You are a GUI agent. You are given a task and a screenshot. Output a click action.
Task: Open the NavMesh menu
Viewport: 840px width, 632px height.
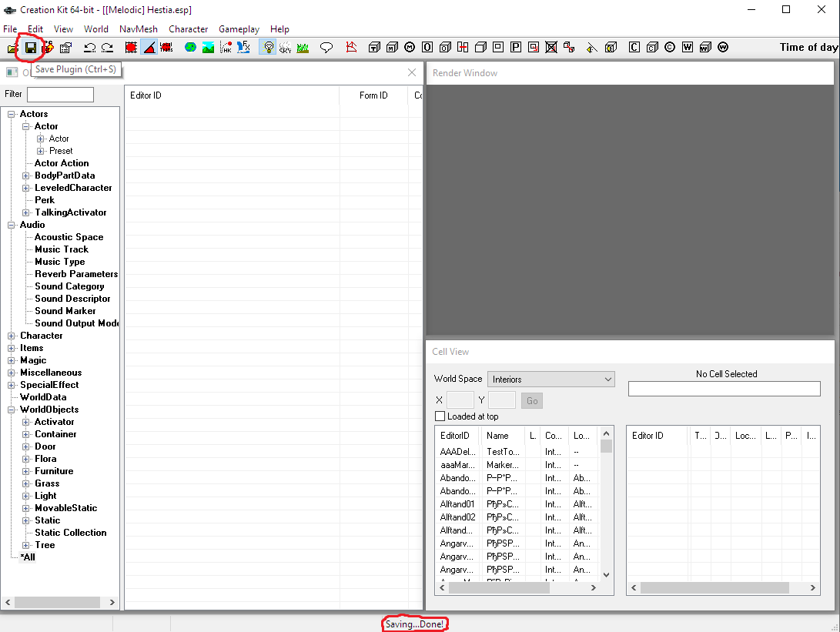point(138,29)
